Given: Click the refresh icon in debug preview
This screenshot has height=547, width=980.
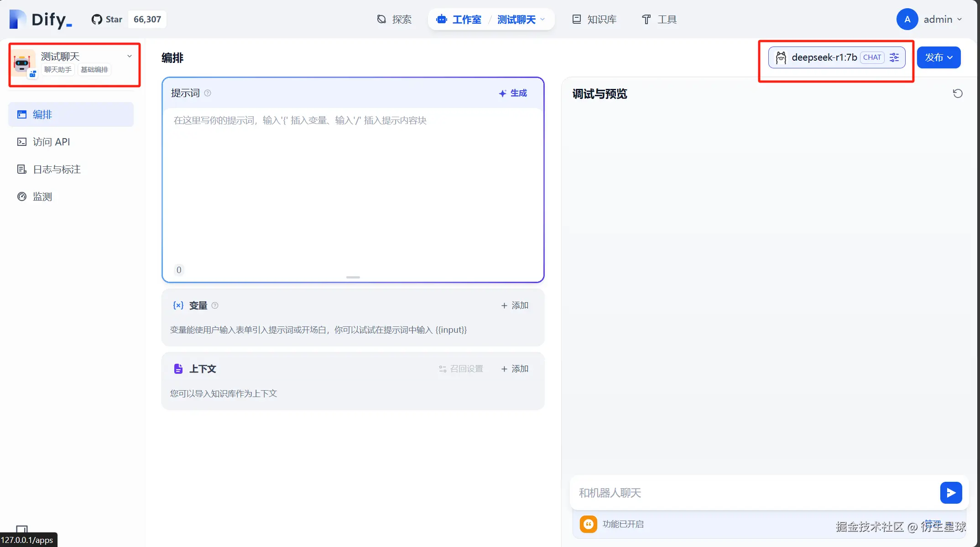Looking at the screenshot, I should click(958, 93).
